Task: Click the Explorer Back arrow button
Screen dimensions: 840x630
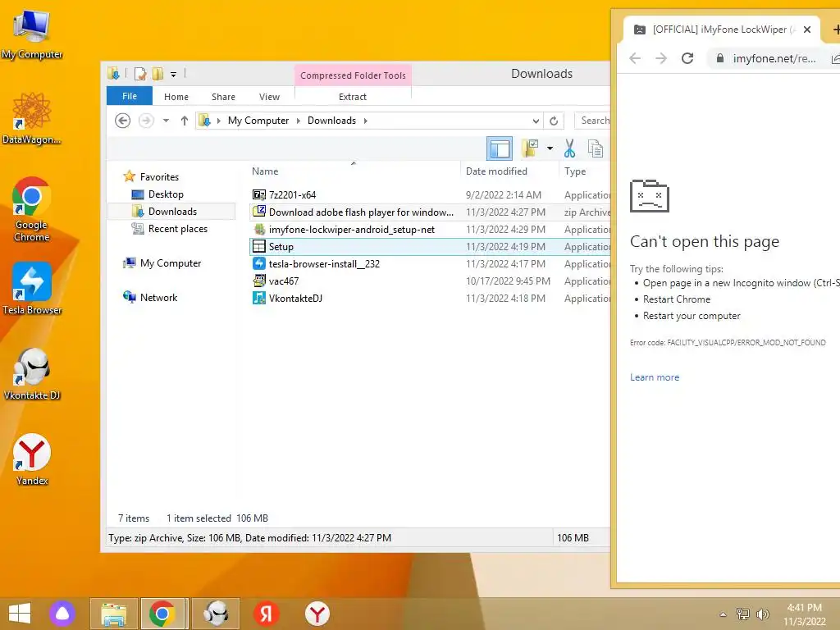Action: coord(123,121)
